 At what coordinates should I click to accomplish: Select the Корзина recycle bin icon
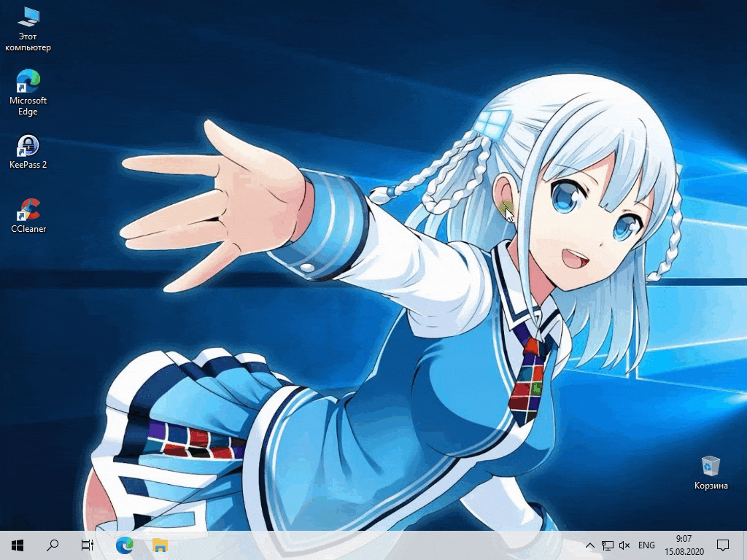(x=711, y=472)
